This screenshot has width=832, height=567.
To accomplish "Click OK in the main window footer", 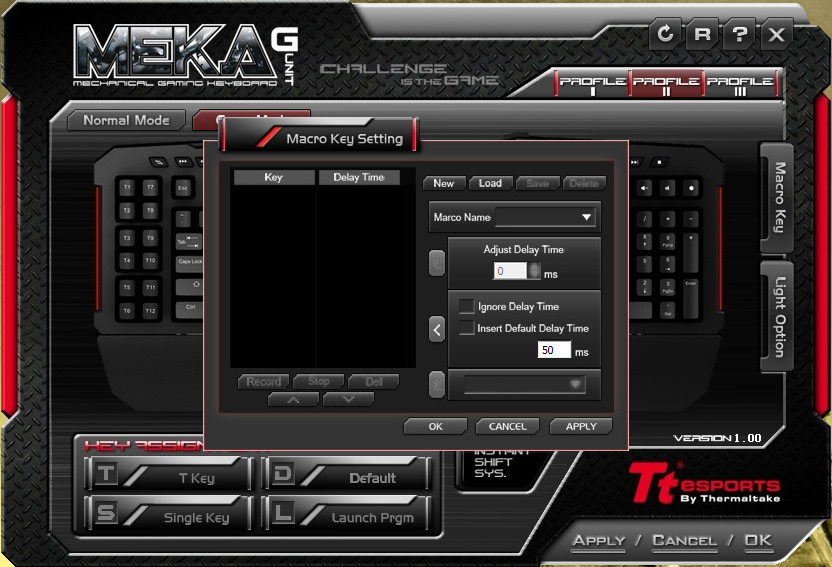I will pos(758,541).
